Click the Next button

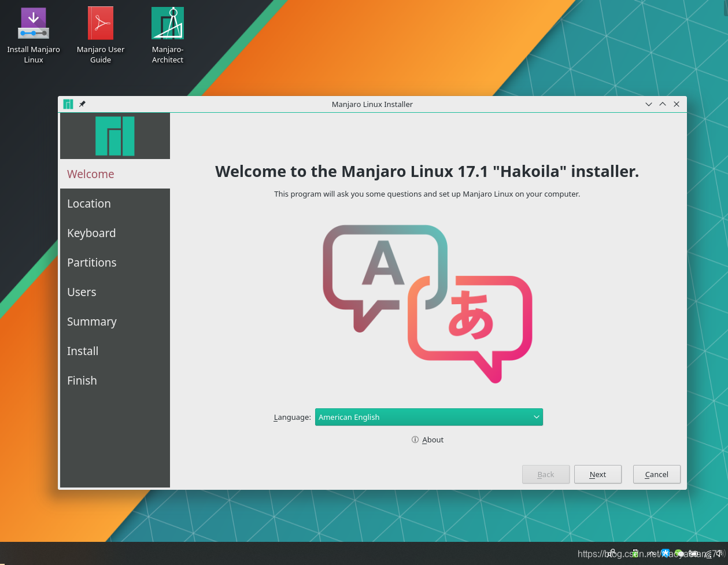click(x=598, y=474)
